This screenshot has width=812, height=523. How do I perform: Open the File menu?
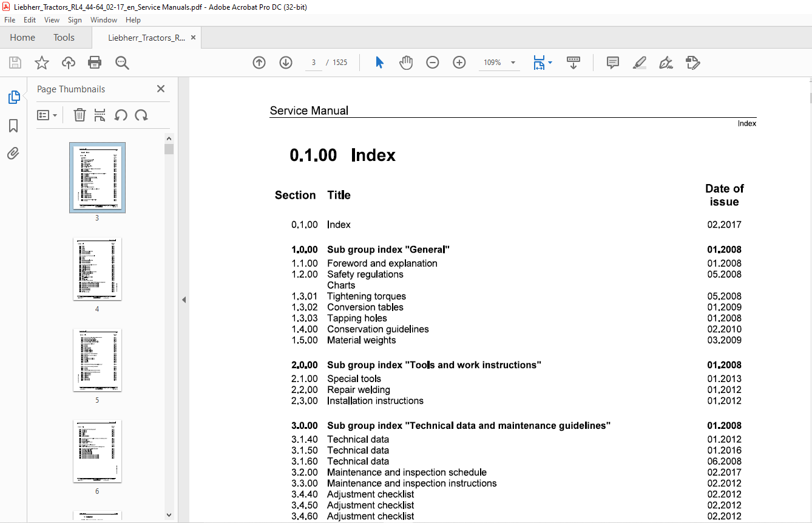click(10, 20)
